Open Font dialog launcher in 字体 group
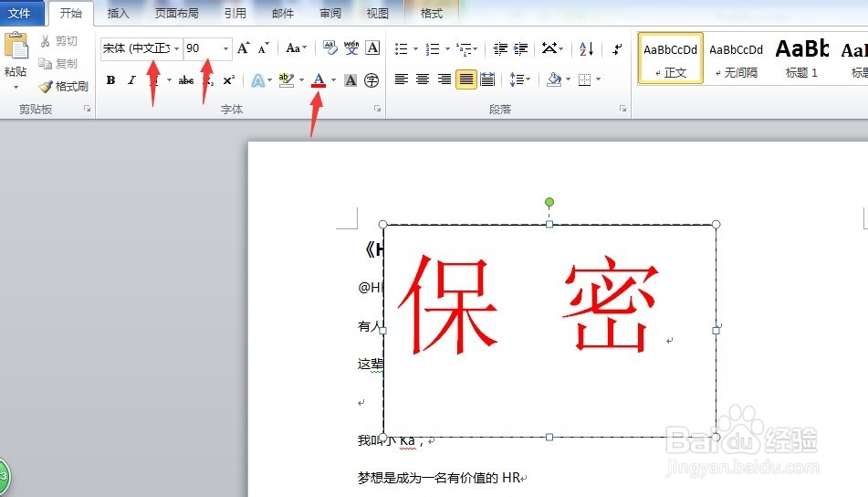868x497 pixels. (378, 109)
